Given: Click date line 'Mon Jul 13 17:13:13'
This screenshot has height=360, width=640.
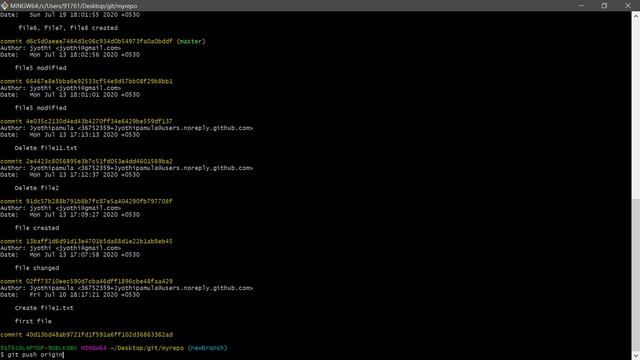Looking at the screenshot, I should point(70,135).
